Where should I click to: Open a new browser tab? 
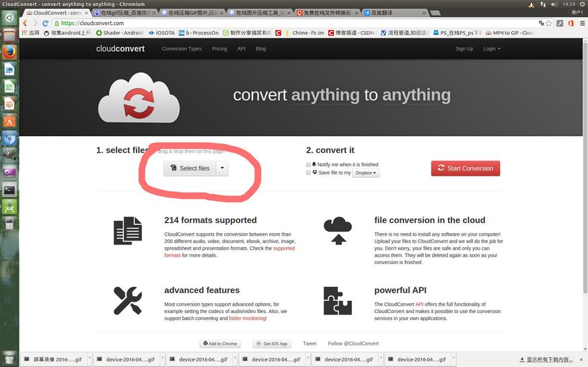pos(435,13)
